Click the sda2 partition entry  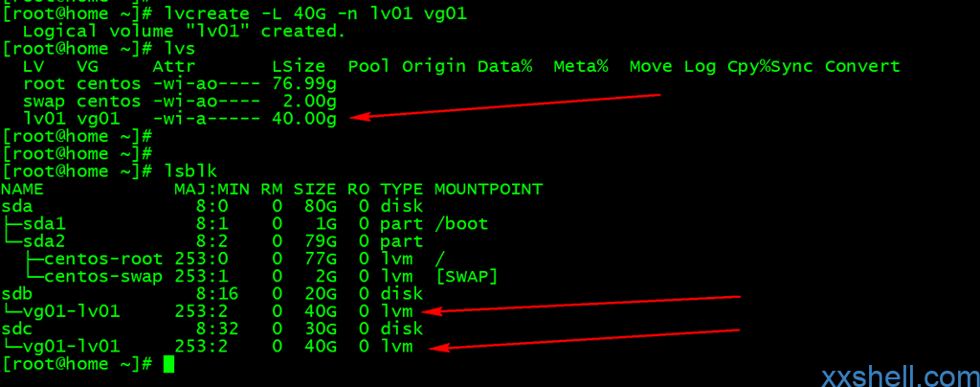pyautogui.click(x=212, y=240)
